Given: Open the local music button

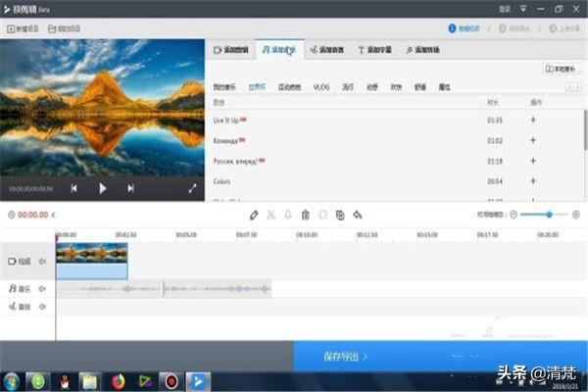Looking at the screenshot, I should (561, 69).
